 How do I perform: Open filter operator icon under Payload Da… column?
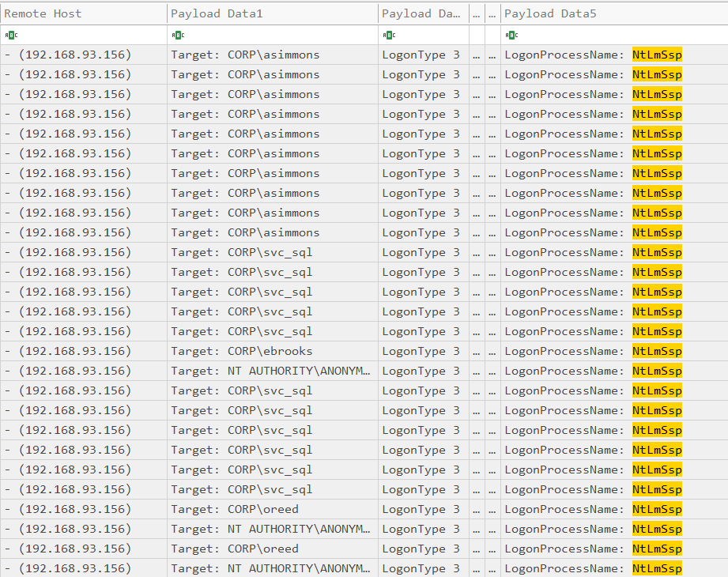pyautogui.click(x=389, y=36)
